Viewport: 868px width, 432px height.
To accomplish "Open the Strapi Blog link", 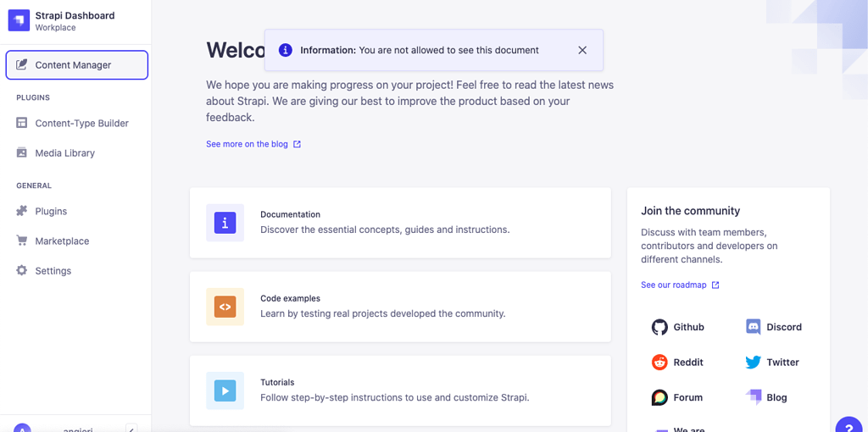I will coord(766,397).
